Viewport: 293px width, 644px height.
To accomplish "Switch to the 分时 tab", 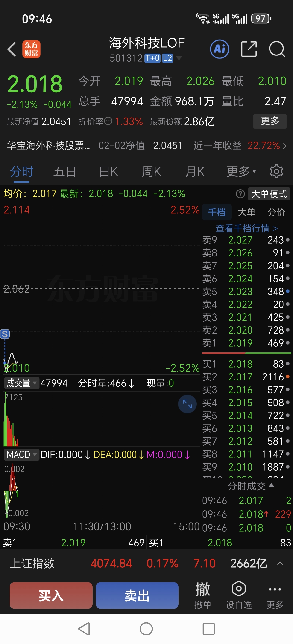I will tap(22, 172).
